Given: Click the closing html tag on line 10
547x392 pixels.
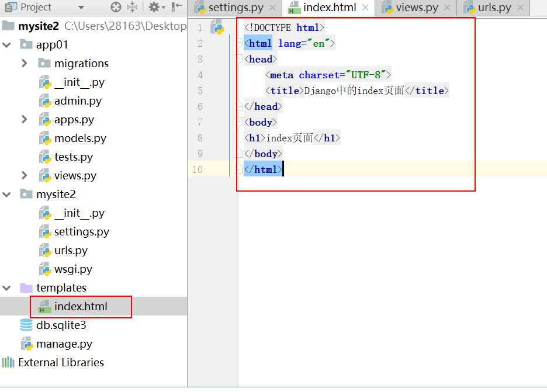Looking at the screenshot, I should click(x=262, y=169).
